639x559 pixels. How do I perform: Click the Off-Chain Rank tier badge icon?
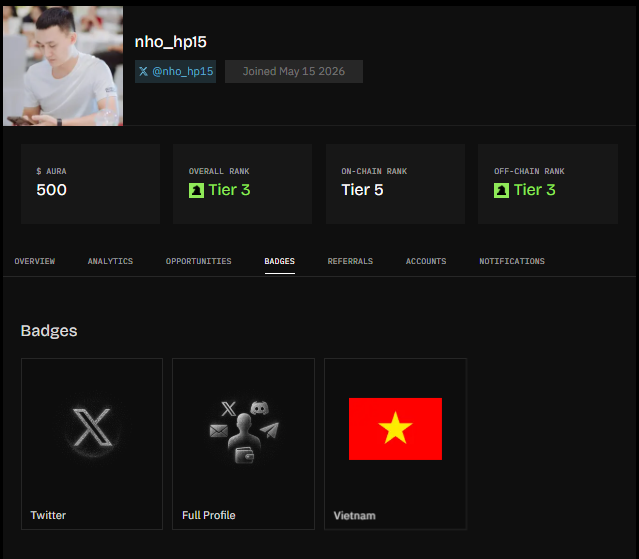coord(501,190)
